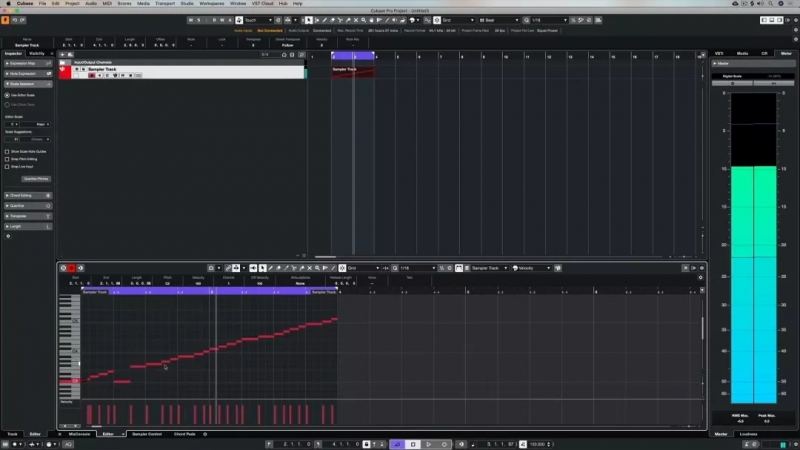Open the Velocity event colors dropdown
800x450 pixels.
pyautogui.click(x=532, y=268)
